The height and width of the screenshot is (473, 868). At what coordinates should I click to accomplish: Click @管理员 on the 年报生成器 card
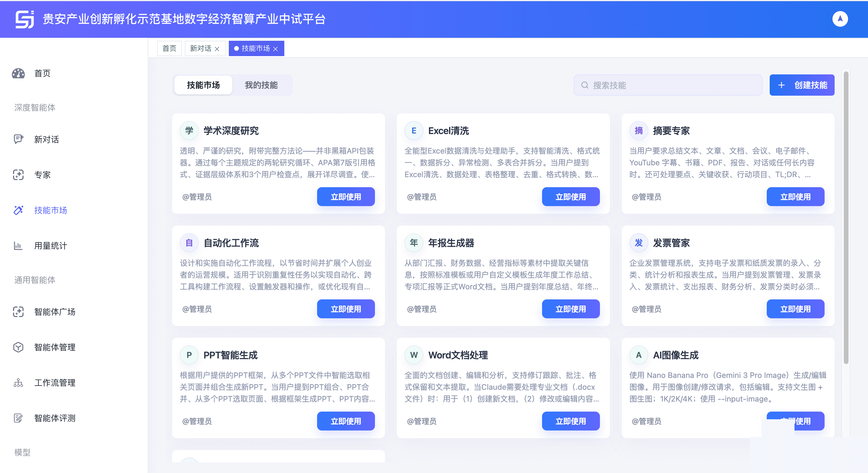422,309
